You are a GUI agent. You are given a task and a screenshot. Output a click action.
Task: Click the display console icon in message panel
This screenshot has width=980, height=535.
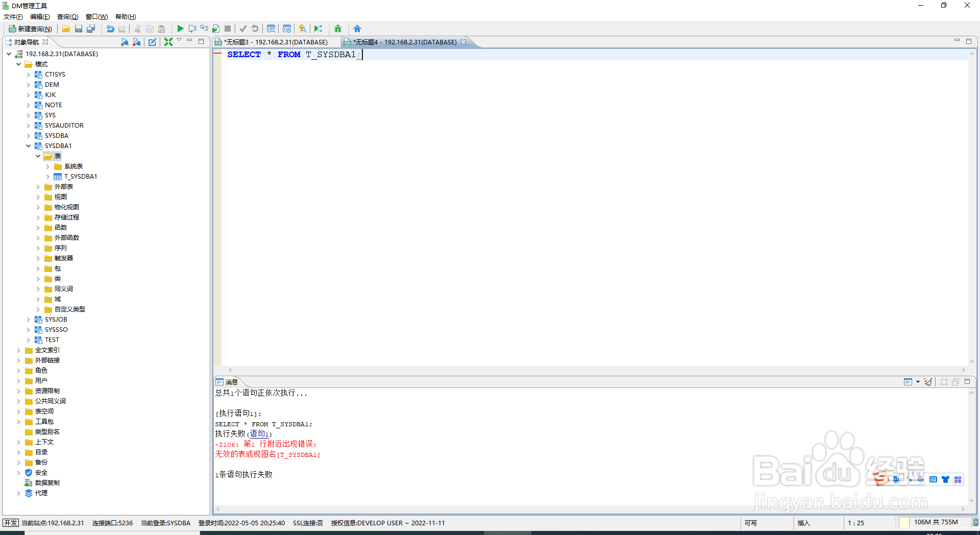click(x=908, y=382)
